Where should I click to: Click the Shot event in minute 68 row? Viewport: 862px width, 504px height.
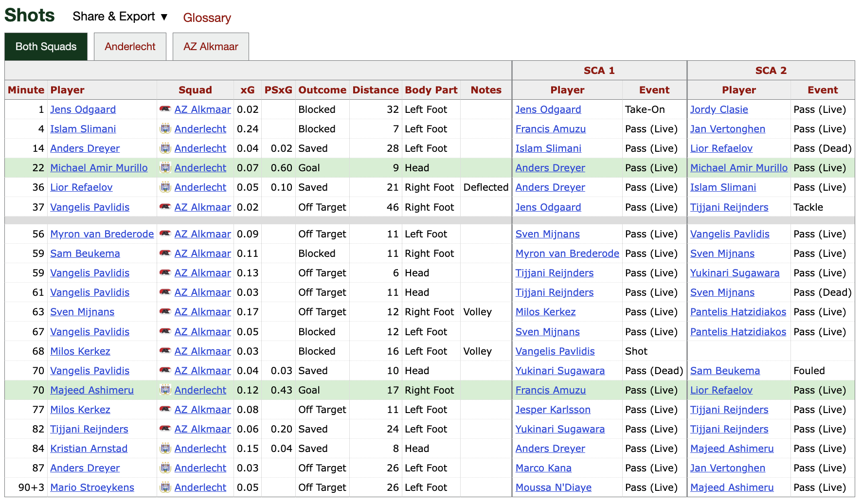pyautogui.click(x=636, y=351)
